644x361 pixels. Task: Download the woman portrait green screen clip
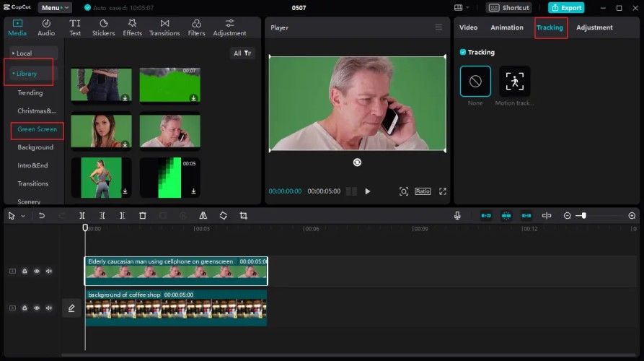click(125, 144)
